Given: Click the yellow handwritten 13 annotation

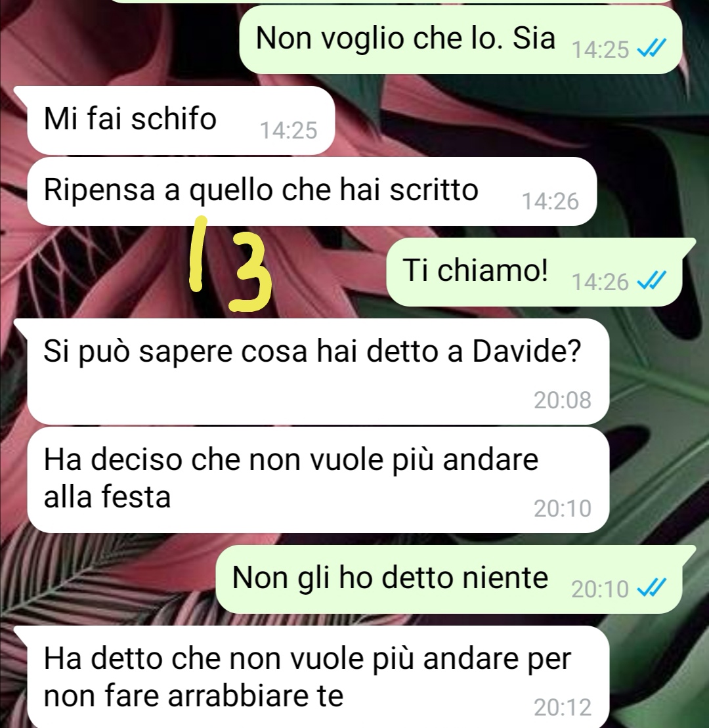Looking at the screenshot, I should pos(231,264).
